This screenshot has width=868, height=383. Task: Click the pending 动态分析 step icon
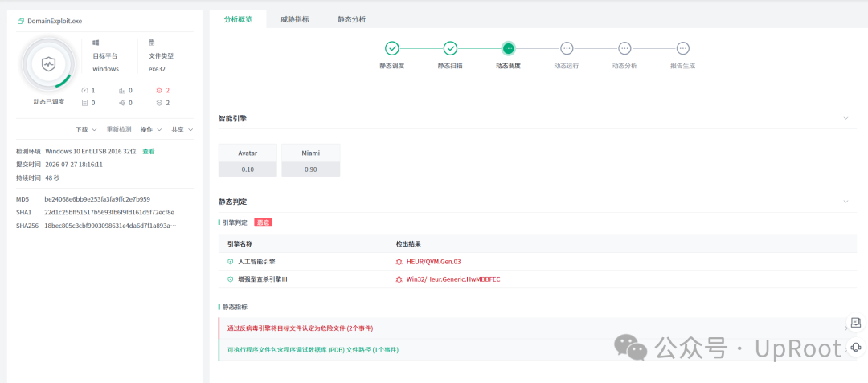click(624, 49)
